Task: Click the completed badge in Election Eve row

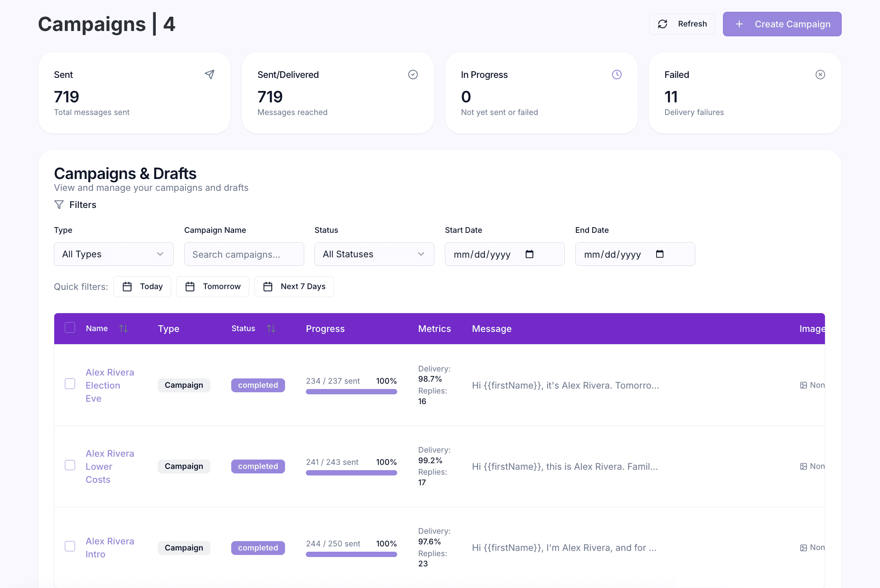Action: [x=258, y=385]
